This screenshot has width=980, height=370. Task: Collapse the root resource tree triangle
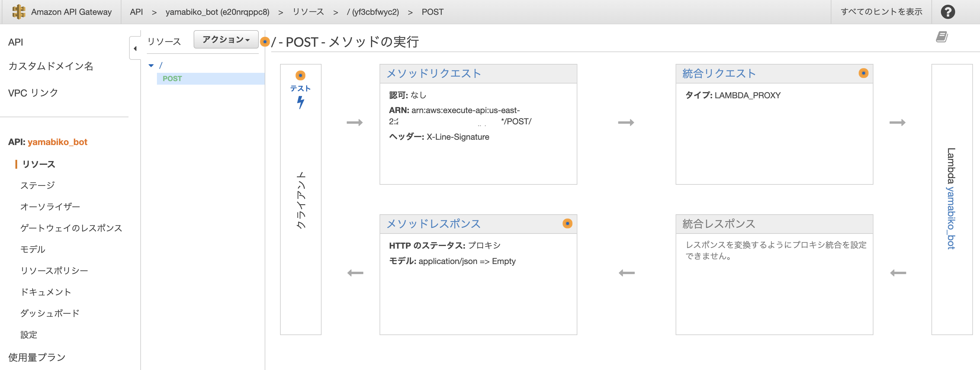pyautogui.click(x=151, y=66)
